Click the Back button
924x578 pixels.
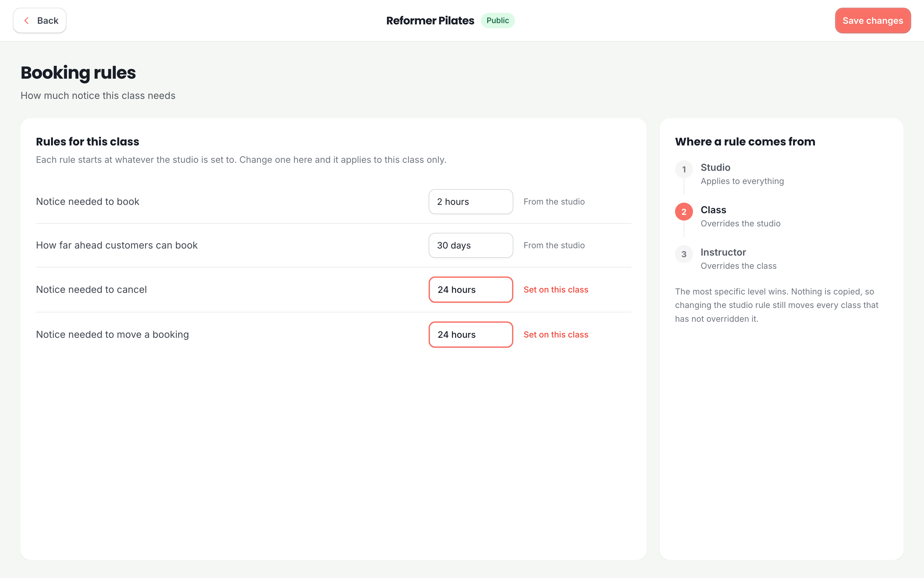[39, 21]
